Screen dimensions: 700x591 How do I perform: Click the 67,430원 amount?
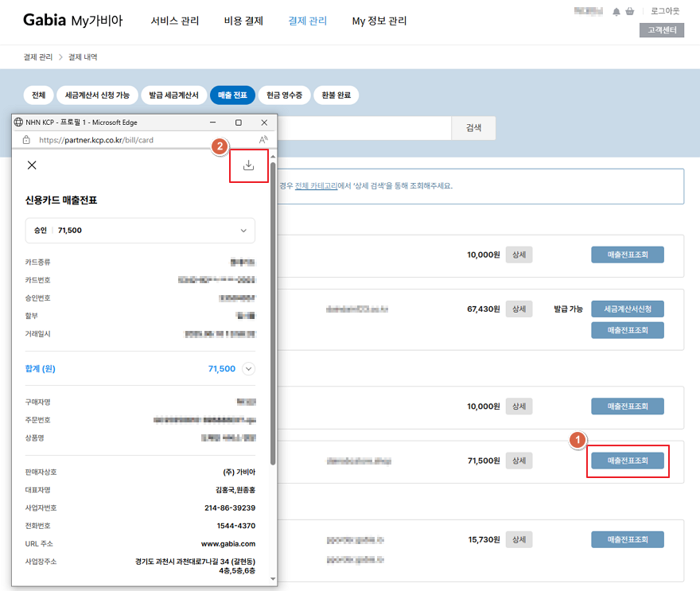point(484,309)
